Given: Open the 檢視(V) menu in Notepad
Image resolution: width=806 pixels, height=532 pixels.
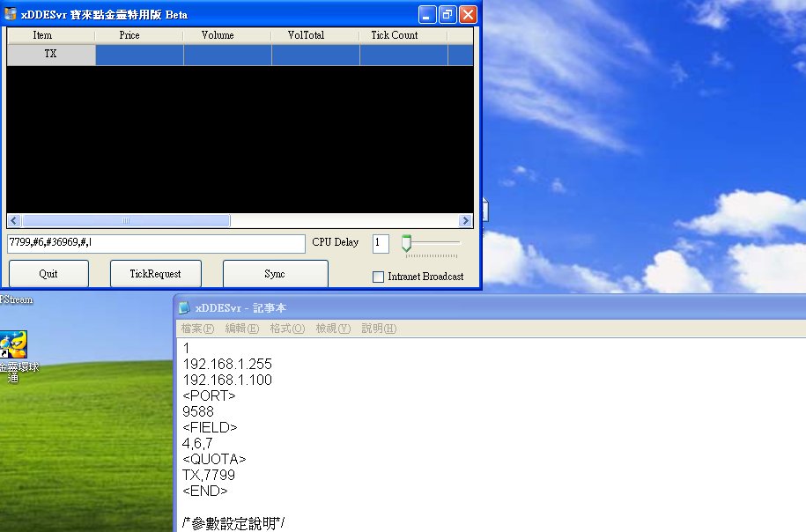Looking at the screenshot, I should [333, 329].
